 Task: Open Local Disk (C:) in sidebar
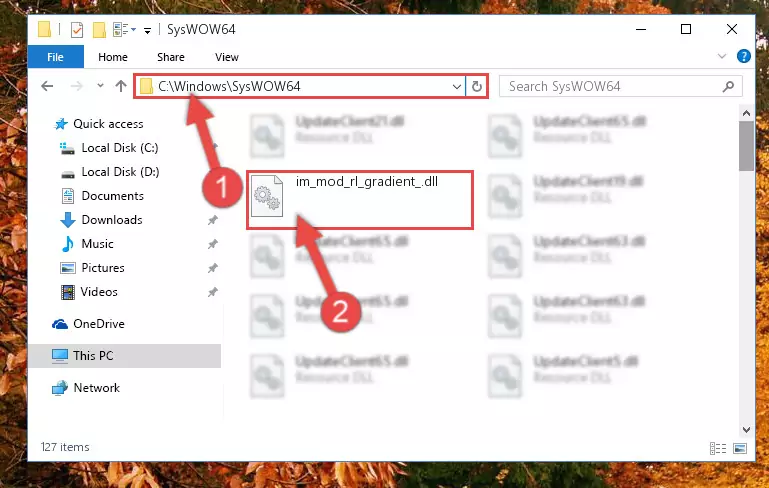pos(120,148)
